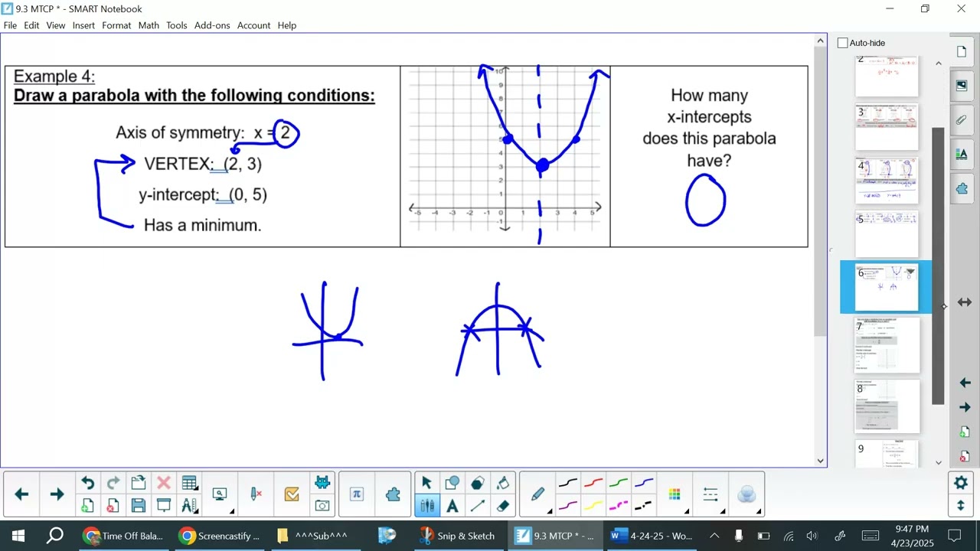Choose the blue pen line style
The width and height of the screenshot is (980, 551).
(644, 483)
